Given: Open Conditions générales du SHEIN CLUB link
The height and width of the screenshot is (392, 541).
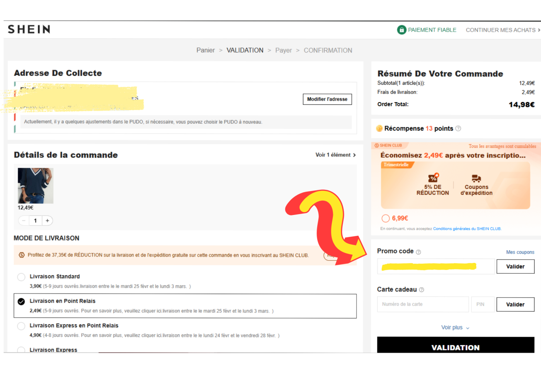Looking at the screenshot, I should [x=467, y=229].
